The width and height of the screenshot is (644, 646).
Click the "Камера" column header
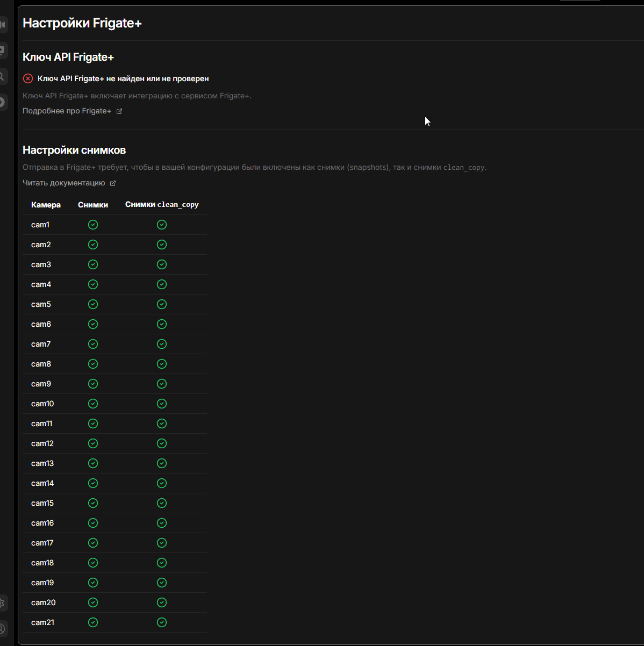pyautogui.click(x=46, y=205)
